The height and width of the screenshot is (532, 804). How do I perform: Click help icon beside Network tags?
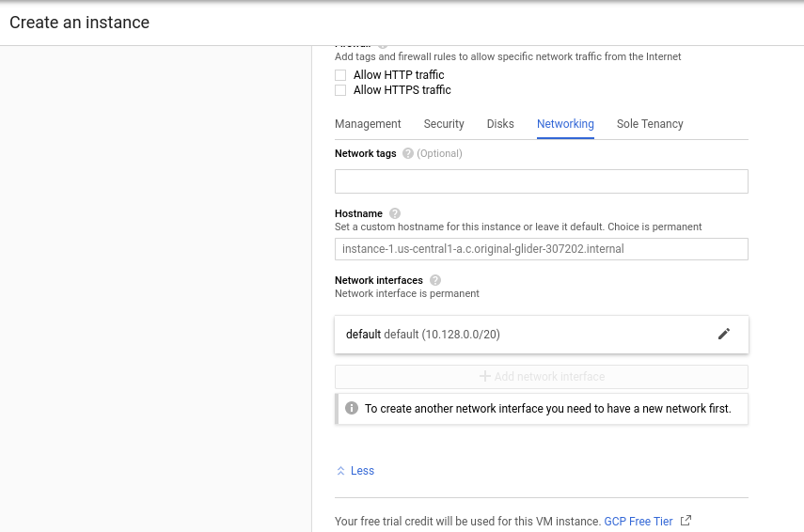click(x=408, y=153)
